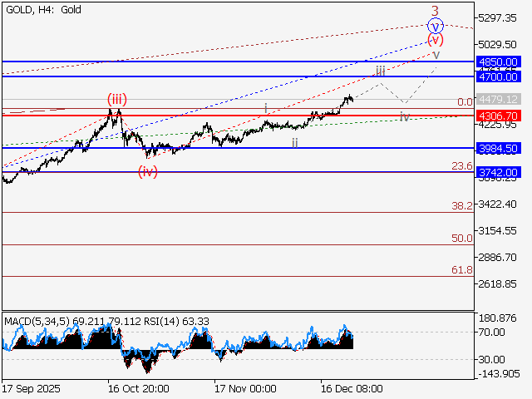Click the 4850.00 blue price label

[x=499, y=62]
